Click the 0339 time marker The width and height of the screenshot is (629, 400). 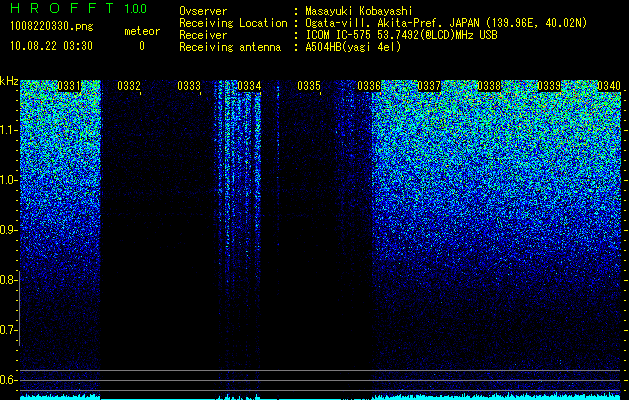[x=549, y=86]
